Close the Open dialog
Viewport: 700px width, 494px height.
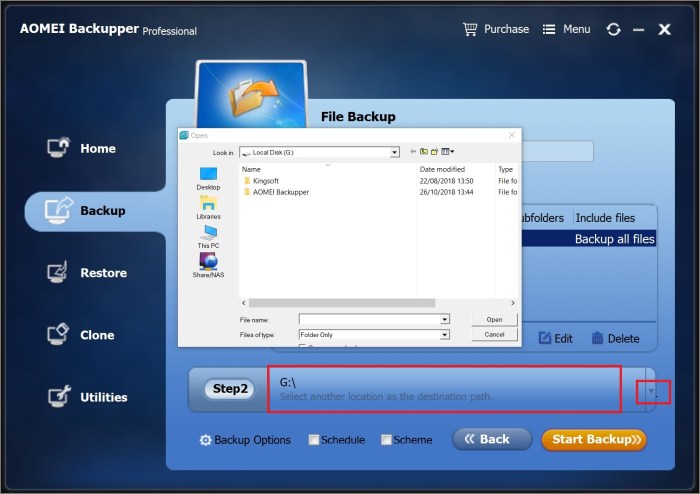[512, 135]
